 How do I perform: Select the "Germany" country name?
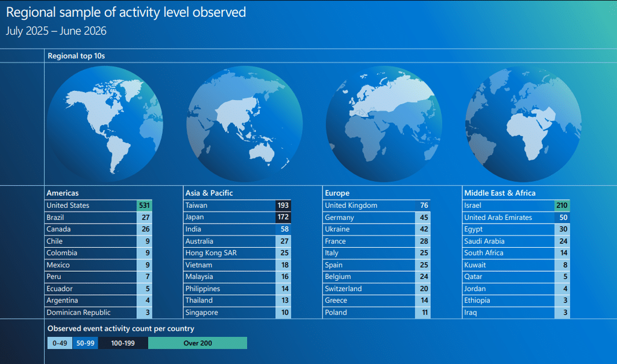point(339,218)
